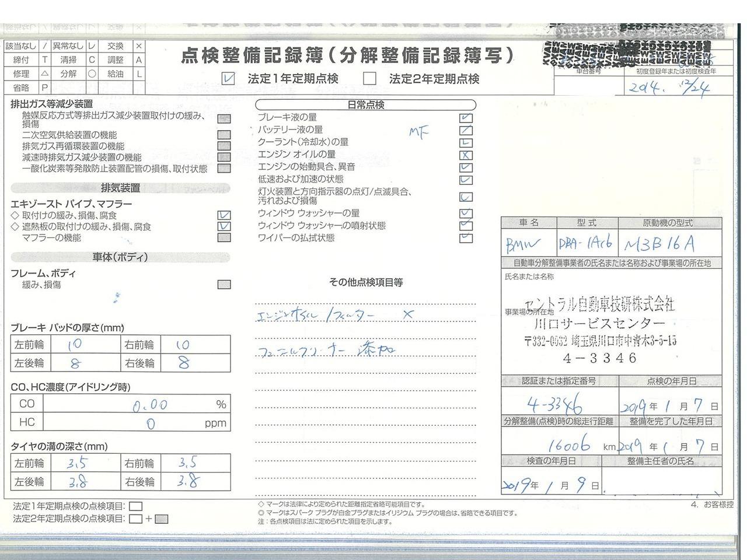Select the 修理 legend cell

pyautogui.click(x=21, y=74)
